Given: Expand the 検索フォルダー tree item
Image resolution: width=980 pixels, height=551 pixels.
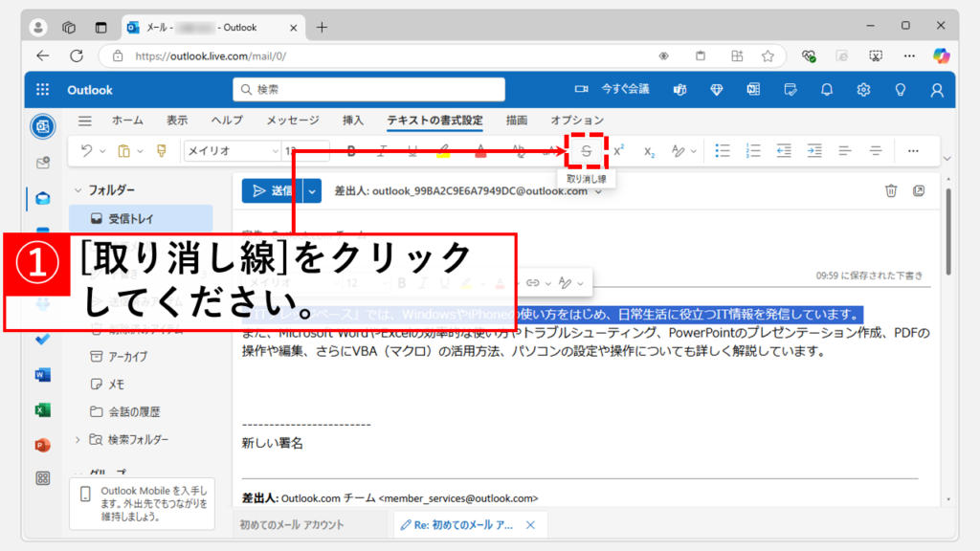Looking at the screenshot, I should 78,440.
